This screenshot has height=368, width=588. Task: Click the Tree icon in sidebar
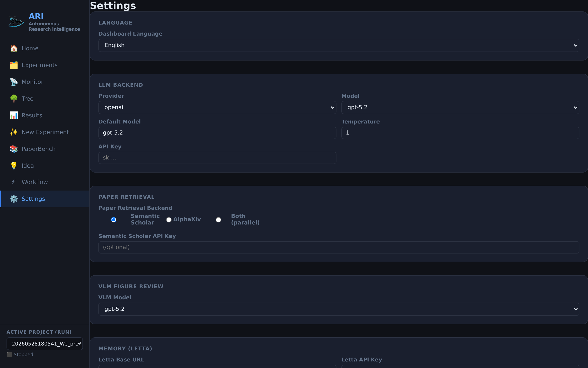point(14,99)
